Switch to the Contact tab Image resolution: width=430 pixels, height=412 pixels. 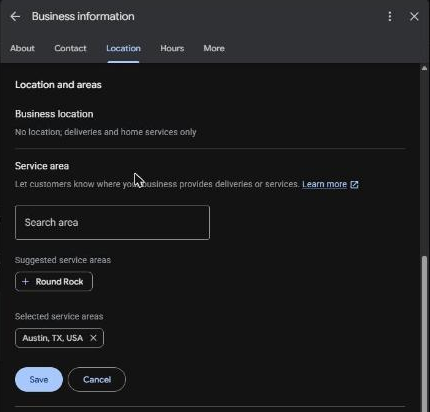click(70, 48)
